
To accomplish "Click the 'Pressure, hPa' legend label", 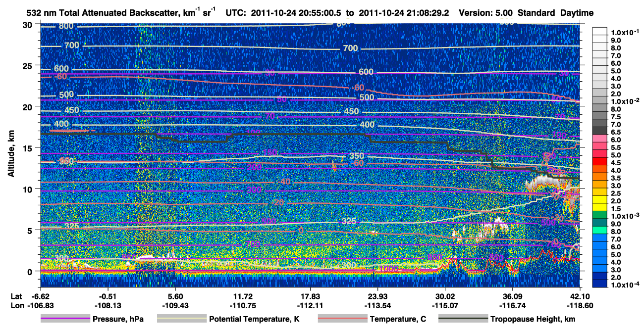I will tap(118, 319).
